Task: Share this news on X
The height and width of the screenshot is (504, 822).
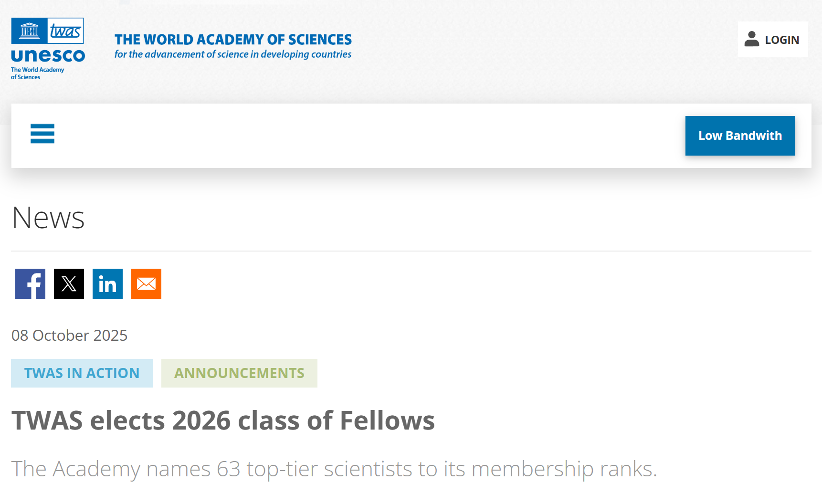Action: coord(69,283)
